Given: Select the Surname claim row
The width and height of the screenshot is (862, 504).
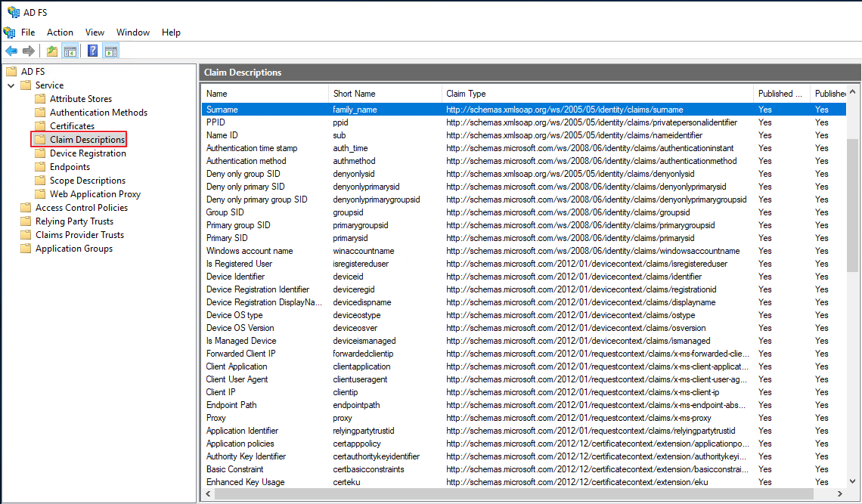Looking at the screenshot, I should [523, 110].
